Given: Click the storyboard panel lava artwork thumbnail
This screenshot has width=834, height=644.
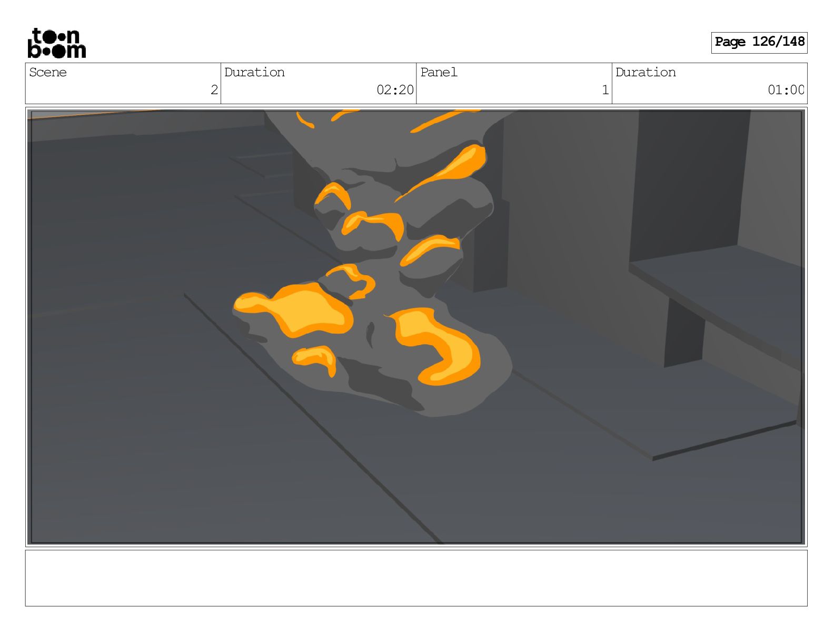Looking at the screenshot, I should 416,327.
